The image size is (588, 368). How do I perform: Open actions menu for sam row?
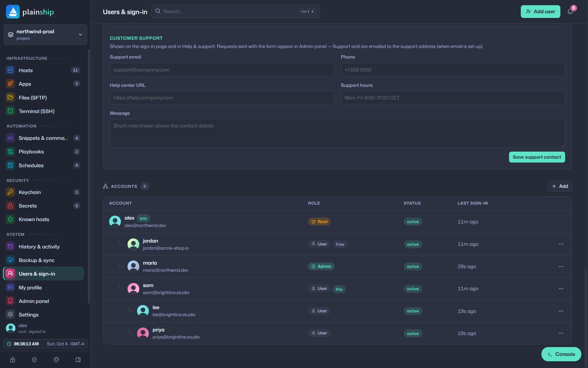pos(561,289)
